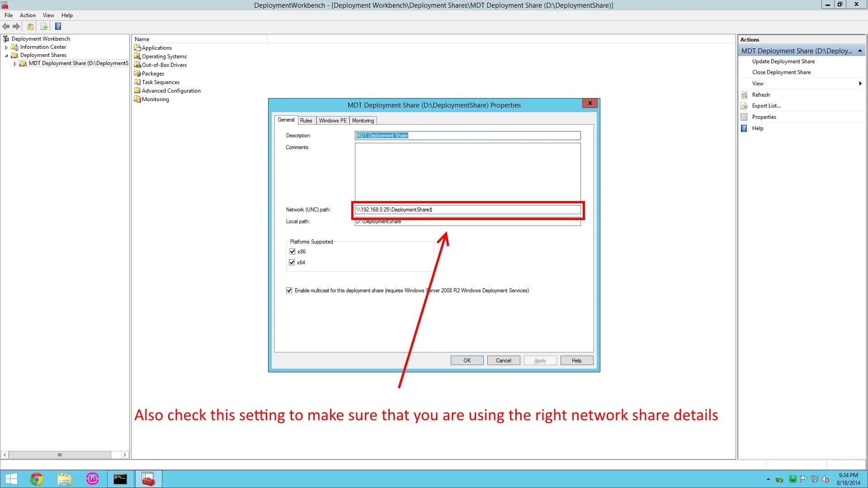The image size is (868, 488).
Task: Click the Deployment Workbench toolbox taskbar icon
Action: click(148, 479)
